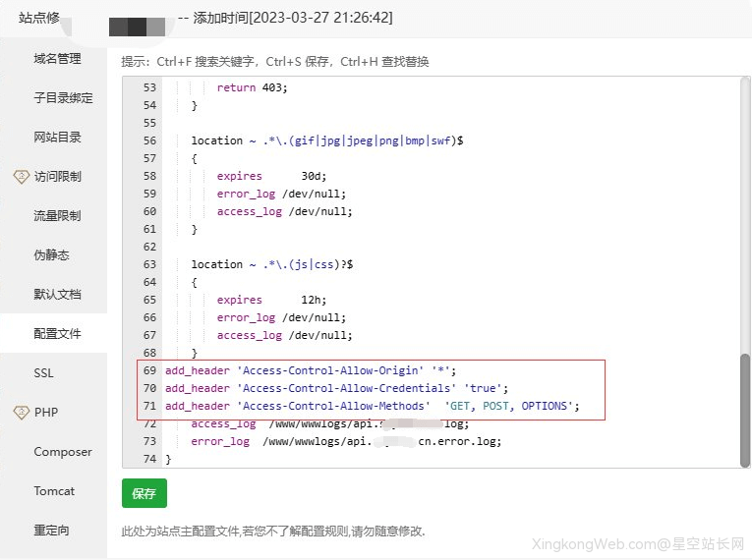This screenshot has height=560, width=752.
Task: Click line number 69 in gutter
Action: tap(149, 370)
